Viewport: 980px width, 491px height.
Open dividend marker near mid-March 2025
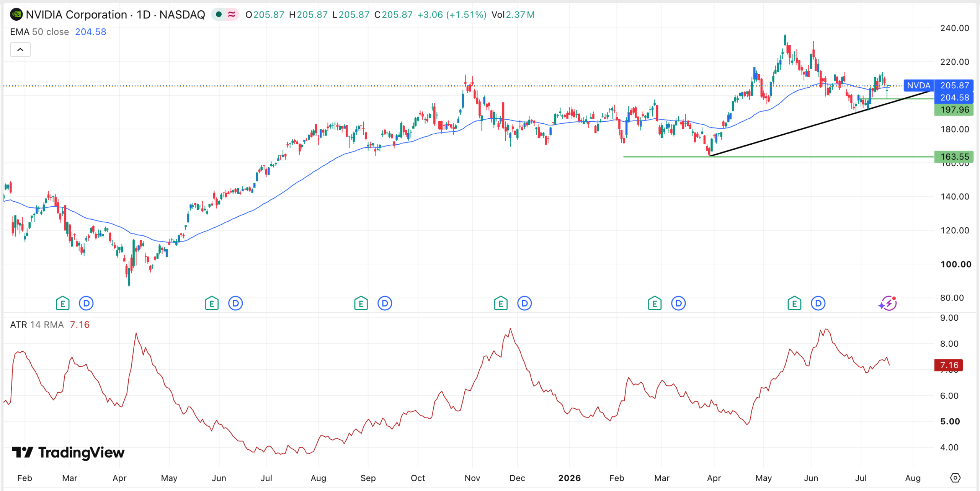tap(87, 303)
